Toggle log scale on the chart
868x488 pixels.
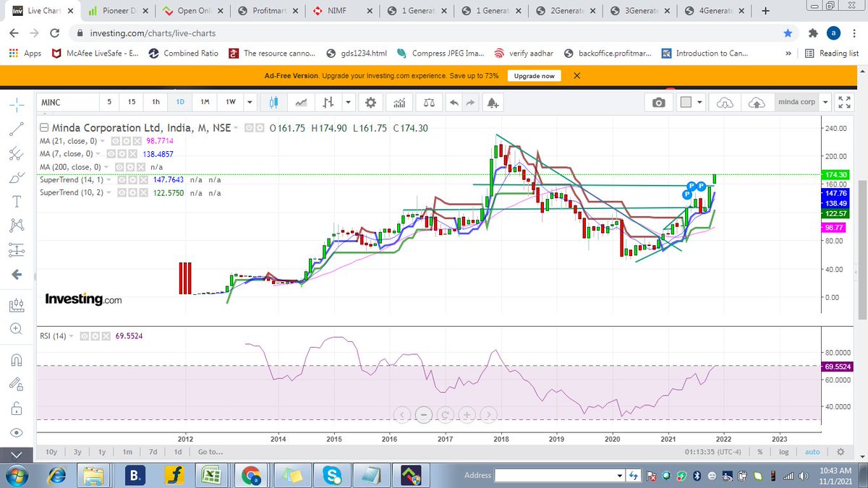(783, 452)
